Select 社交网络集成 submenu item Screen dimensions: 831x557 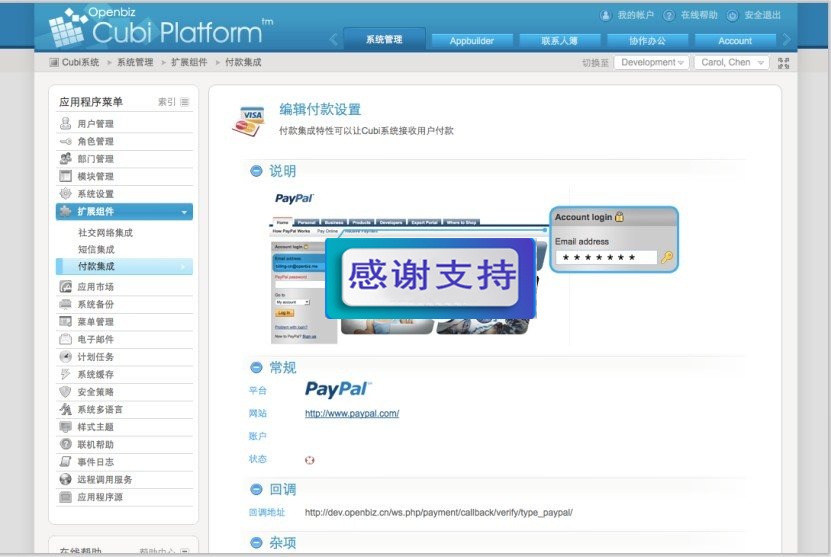[x=105, y=233]
